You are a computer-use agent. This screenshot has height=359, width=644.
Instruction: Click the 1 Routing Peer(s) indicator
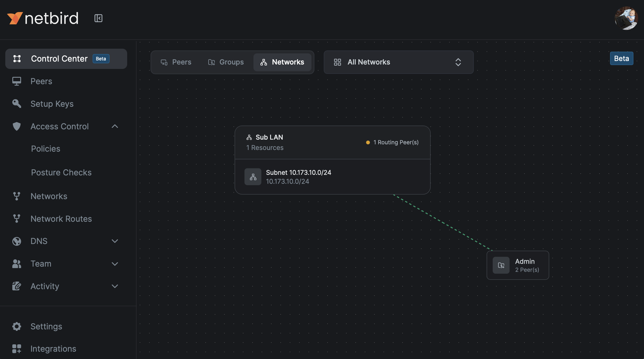(x=393, y=142)
